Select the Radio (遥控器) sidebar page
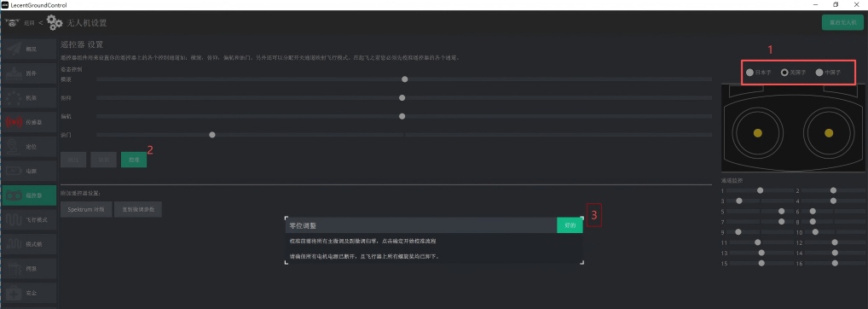 tap(29, 195)
